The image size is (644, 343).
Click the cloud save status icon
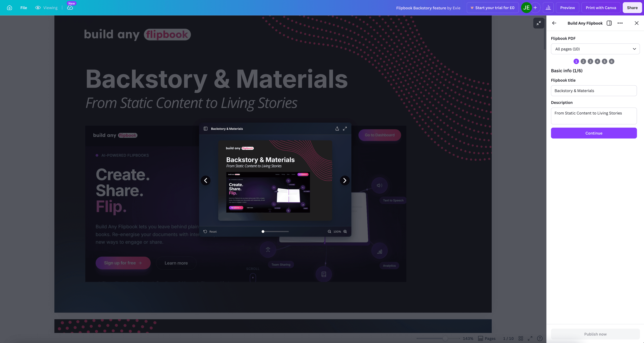click(x=70, y=8)
